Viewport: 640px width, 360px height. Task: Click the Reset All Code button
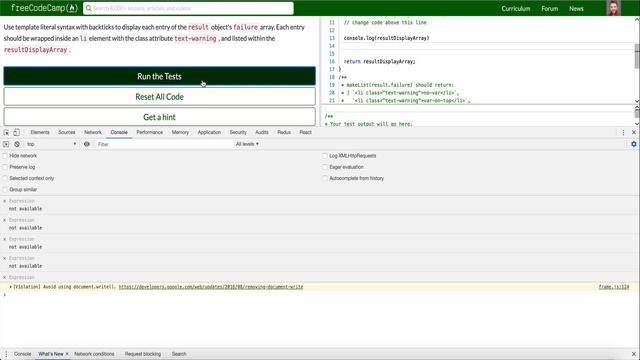[160, 97]
